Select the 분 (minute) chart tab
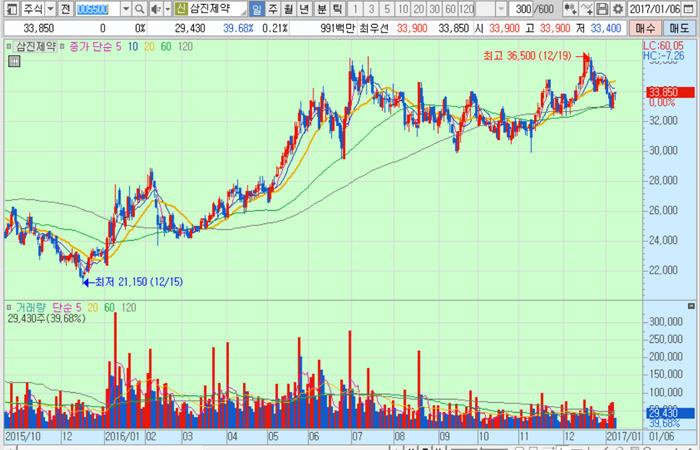 click(322, 9)
